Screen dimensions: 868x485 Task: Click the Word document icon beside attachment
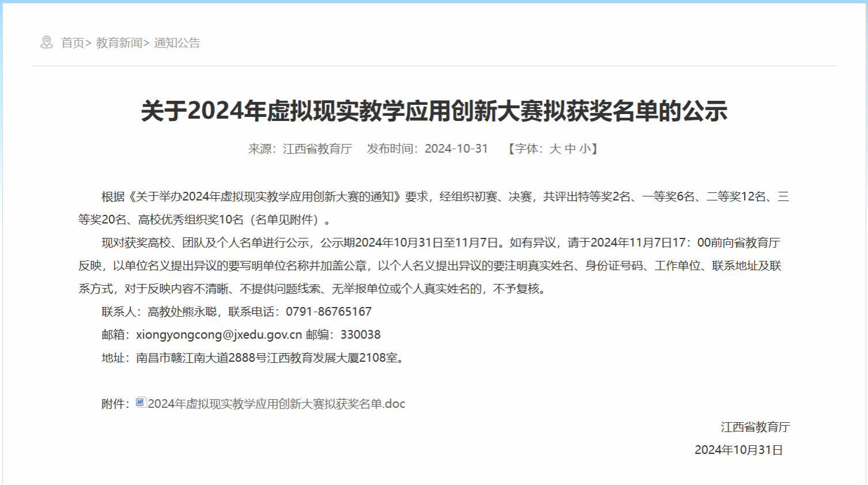(141, 403)
